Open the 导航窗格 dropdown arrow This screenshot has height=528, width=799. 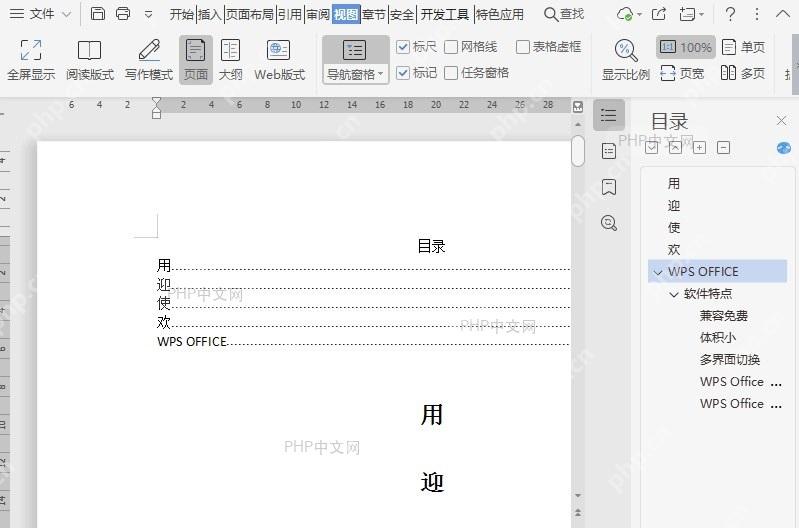point(381,74)
